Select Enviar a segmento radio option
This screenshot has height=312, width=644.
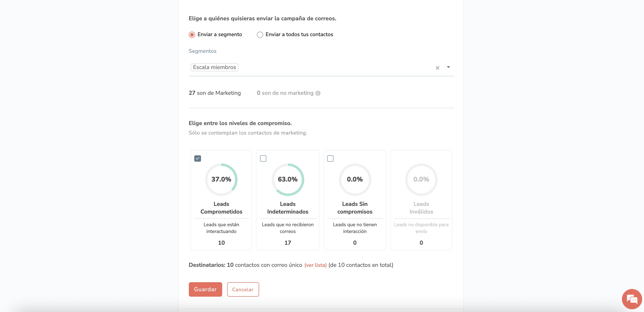192,35
